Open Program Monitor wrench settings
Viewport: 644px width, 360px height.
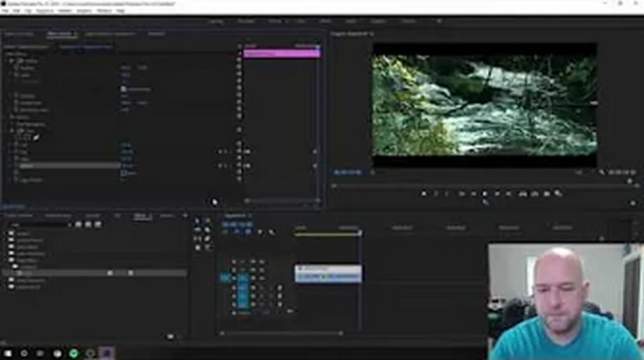coord(602,172)
